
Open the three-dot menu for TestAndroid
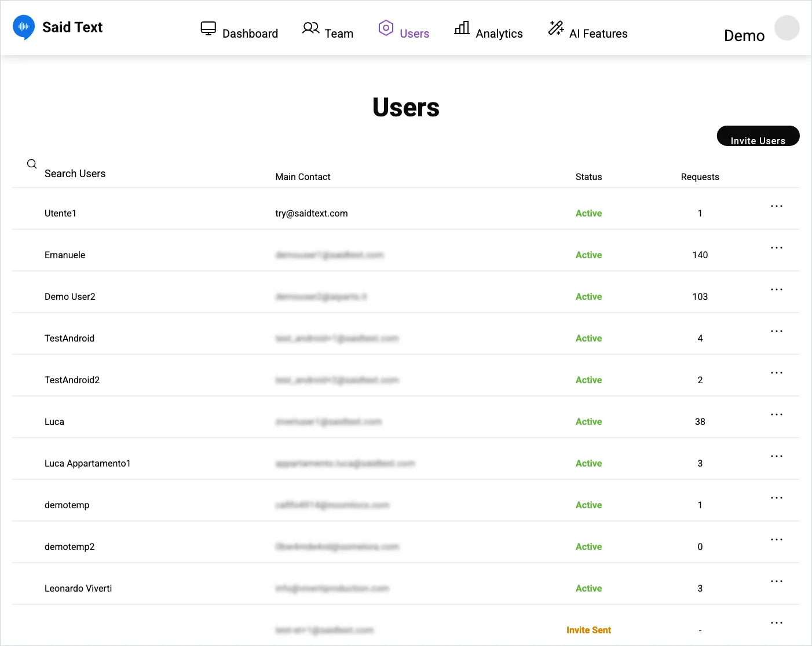point(777,331)
